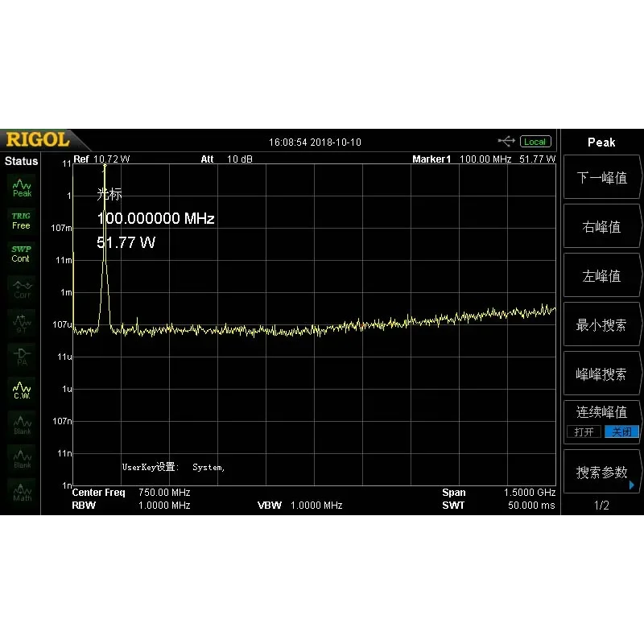Go to menu page 1/2 indicator
The image size is (644, 644).
(601, 506)
